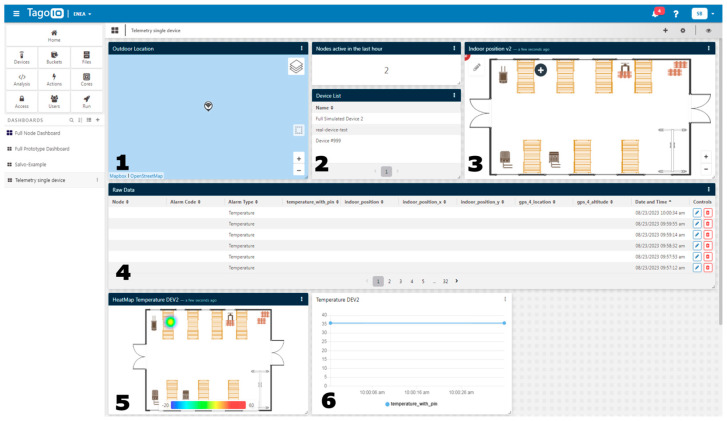The image size is (727, 421).
Task: Toggle dashboard view mode with eye icon
Action: click(x=708, y=31)
